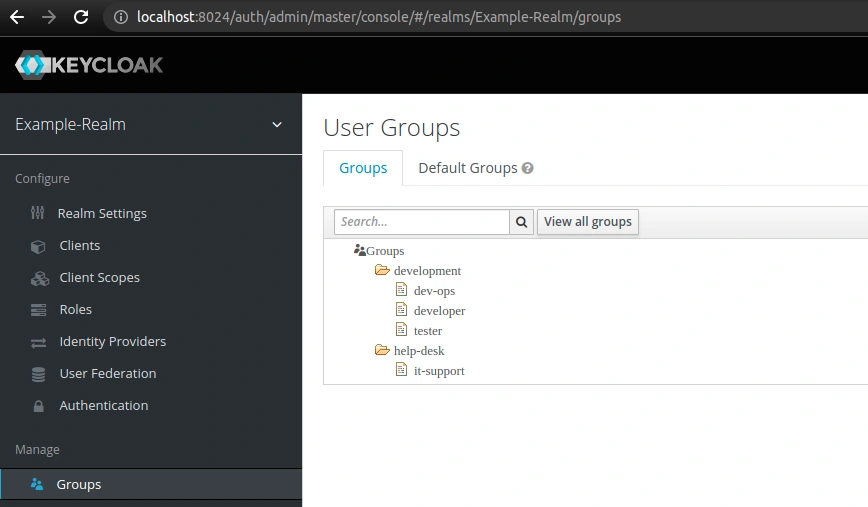This screenshot has width=868, height=507.
Task: Click the development folder icon
Action: (x=382, y=270)
